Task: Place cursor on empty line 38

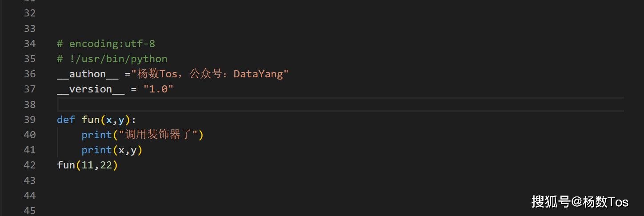Action: click(x=267, y=104)
